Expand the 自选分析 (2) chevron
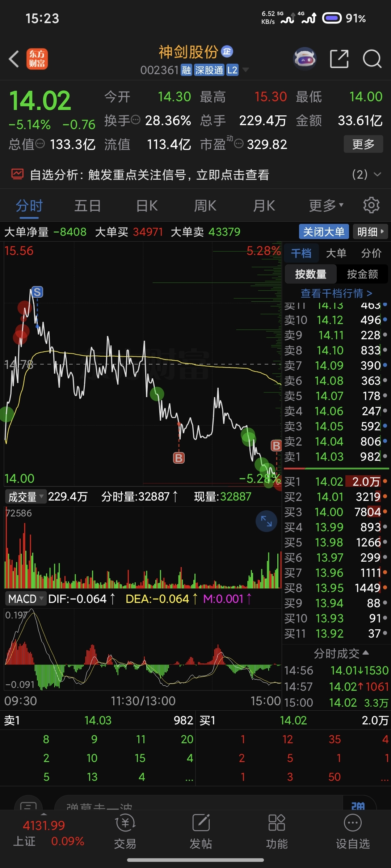This screenshot has height=868, width=391. (x=377, y=174)
